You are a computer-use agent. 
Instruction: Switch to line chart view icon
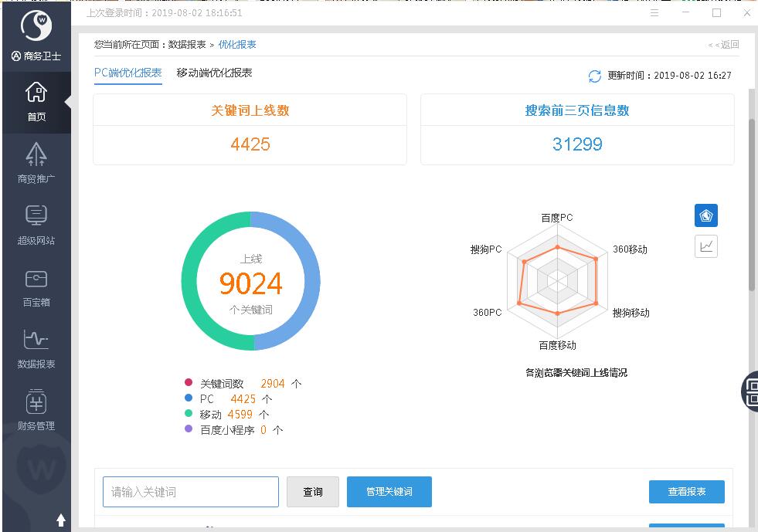coord(705,246)
